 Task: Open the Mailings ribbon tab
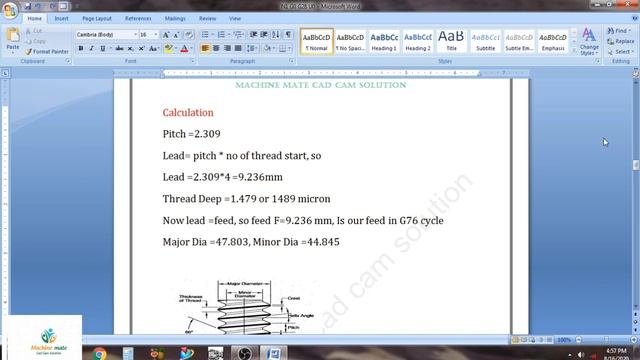[x=175, y=19]
